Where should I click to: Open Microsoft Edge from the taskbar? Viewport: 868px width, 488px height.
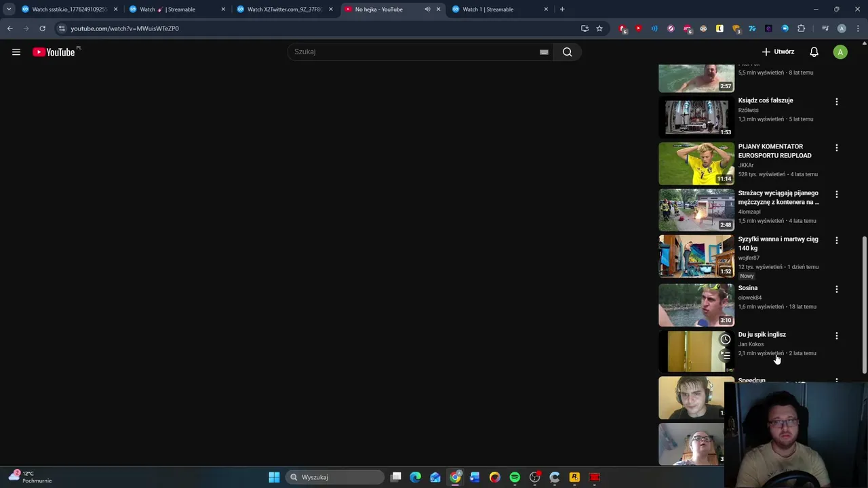416,477
